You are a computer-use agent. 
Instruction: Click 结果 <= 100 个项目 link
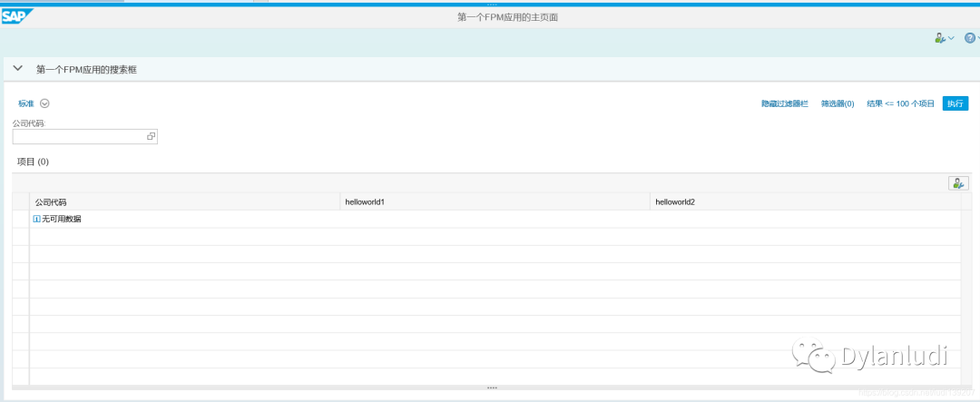click(x=900, y=103)
